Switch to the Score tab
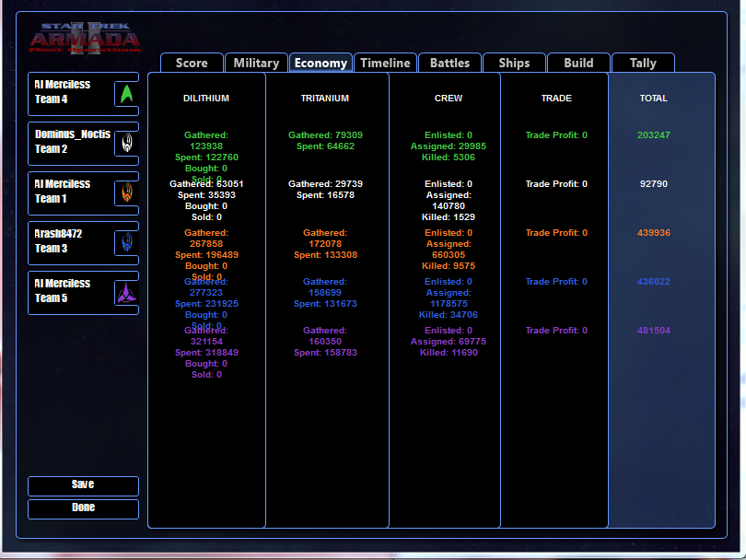 pyautogui.click(x=192, y=63)
